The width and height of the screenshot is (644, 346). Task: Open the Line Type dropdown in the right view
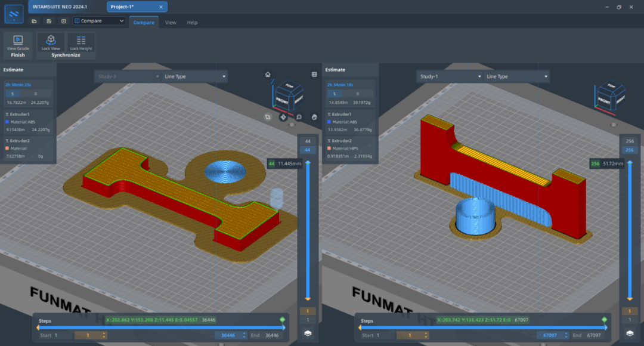coord(516,76)
